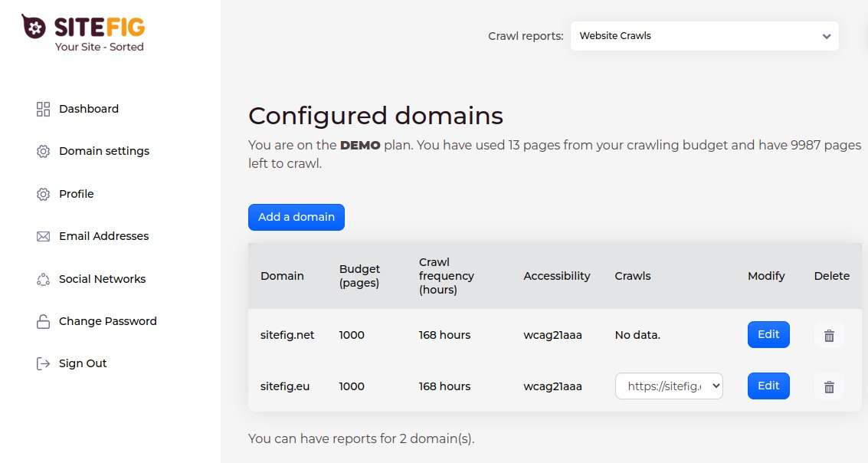
Task: Click the Social Networks share icon
Action: pos(43,280)
